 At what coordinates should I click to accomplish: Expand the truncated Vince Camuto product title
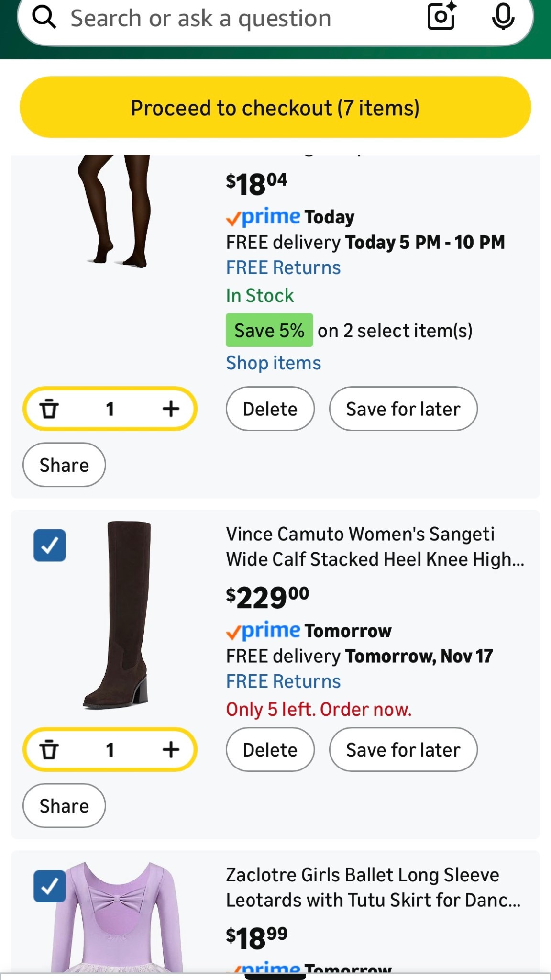(x=375, y=546)
